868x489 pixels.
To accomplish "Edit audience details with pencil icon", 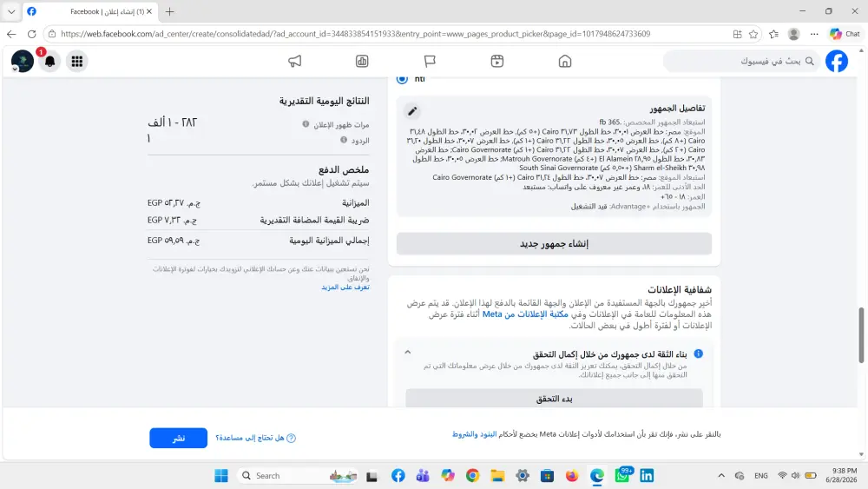I will (x=411, y=111).
